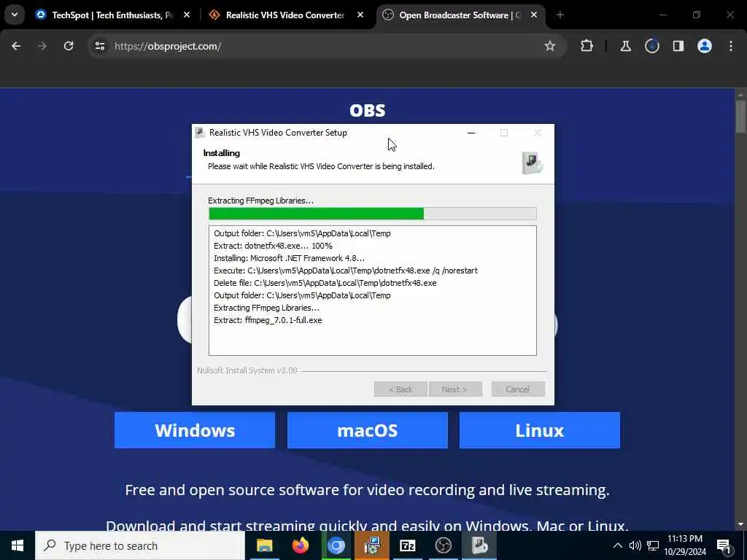
Task: Open the installer package taskbar icon
Action: [x=371, y=545]
